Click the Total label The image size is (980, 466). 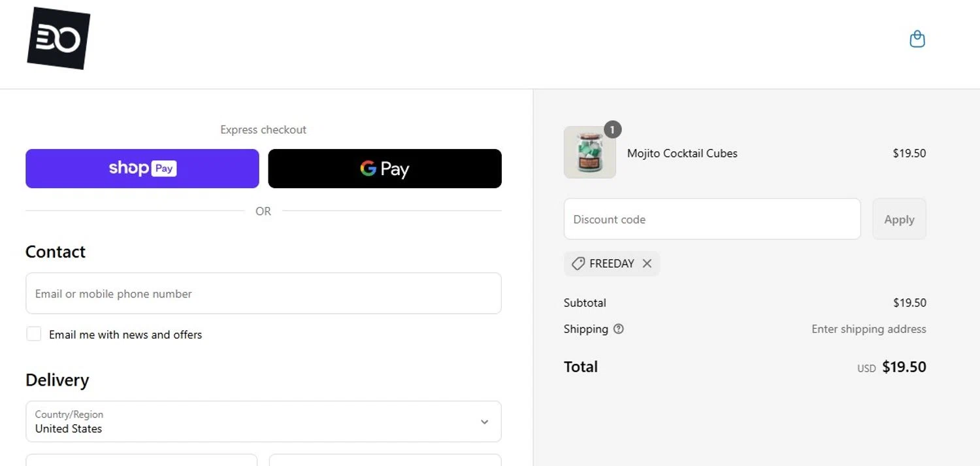(x=581, y=367)
